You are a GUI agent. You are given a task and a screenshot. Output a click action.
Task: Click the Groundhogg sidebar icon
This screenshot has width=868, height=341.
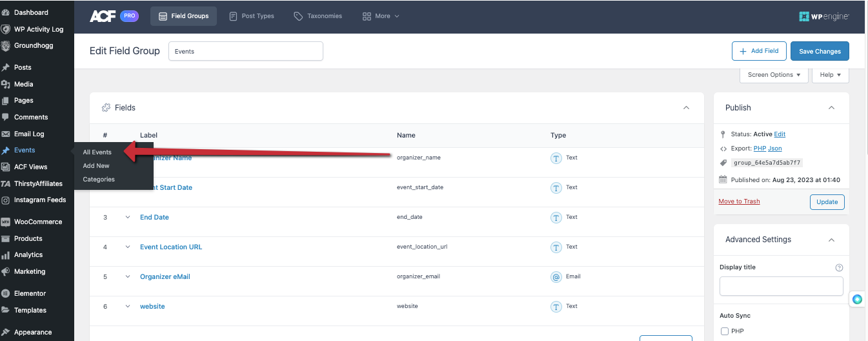pos(6,46)
